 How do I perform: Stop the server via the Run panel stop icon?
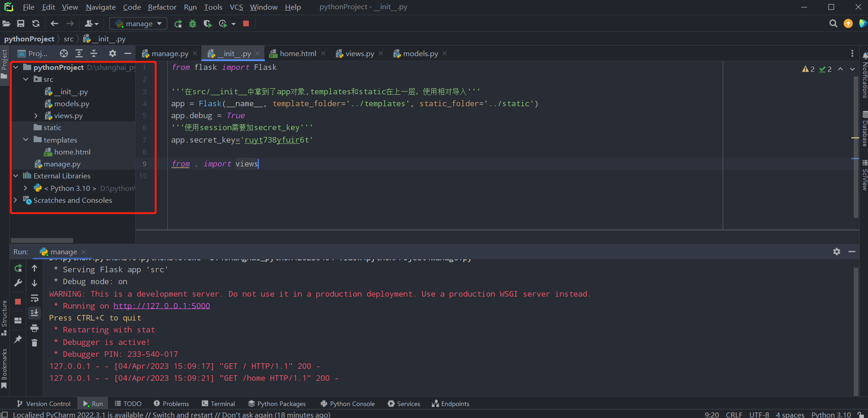point(18,302)
